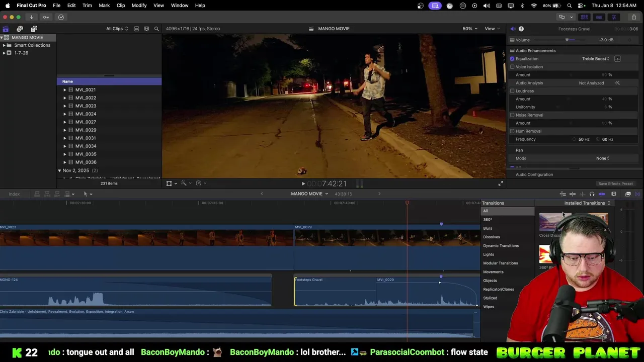Image resolution: width=644 pixels, height=362 pixels.
Task: Enter viewer full screen mode
Action: pos(501,184)
